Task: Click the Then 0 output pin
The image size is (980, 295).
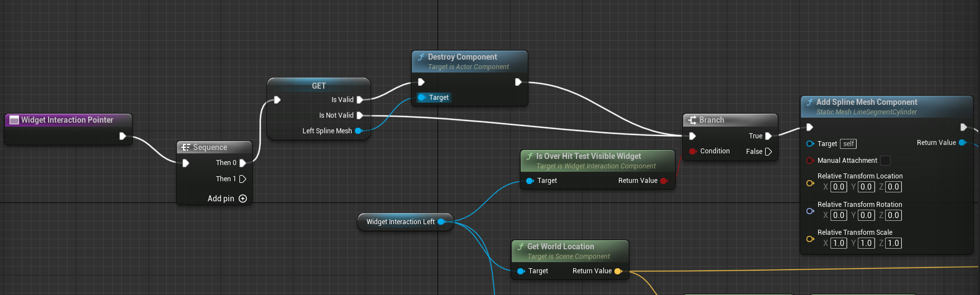Action: point(243,163)
